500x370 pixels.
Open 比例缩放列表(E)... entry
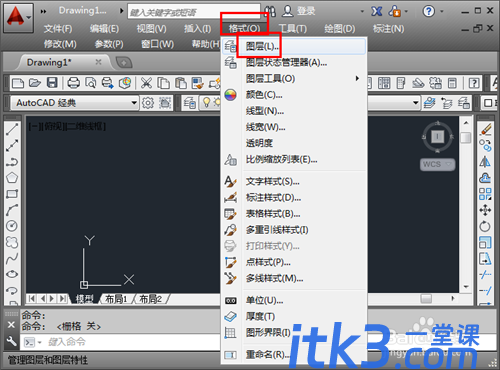[x=294, y=159]
